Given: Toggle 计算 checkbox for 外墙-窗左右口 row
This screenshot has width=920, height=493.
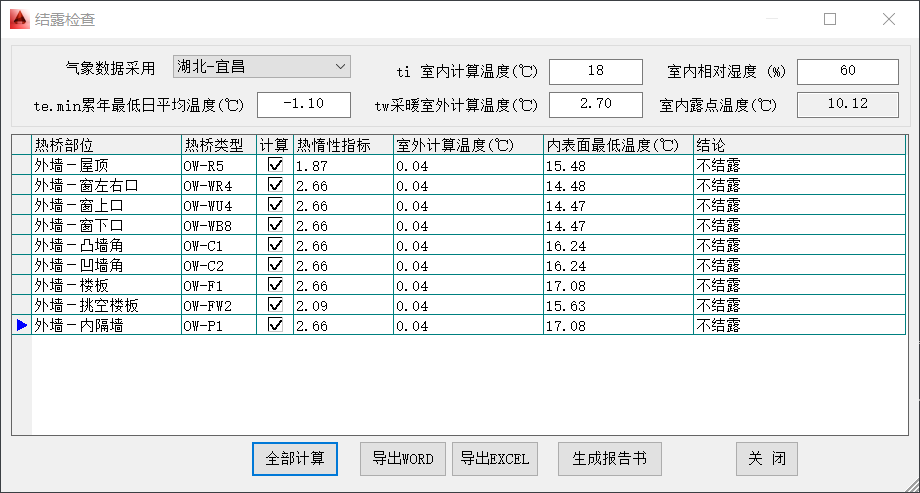Looking at the screenshot, I should (x=275, y=185).
